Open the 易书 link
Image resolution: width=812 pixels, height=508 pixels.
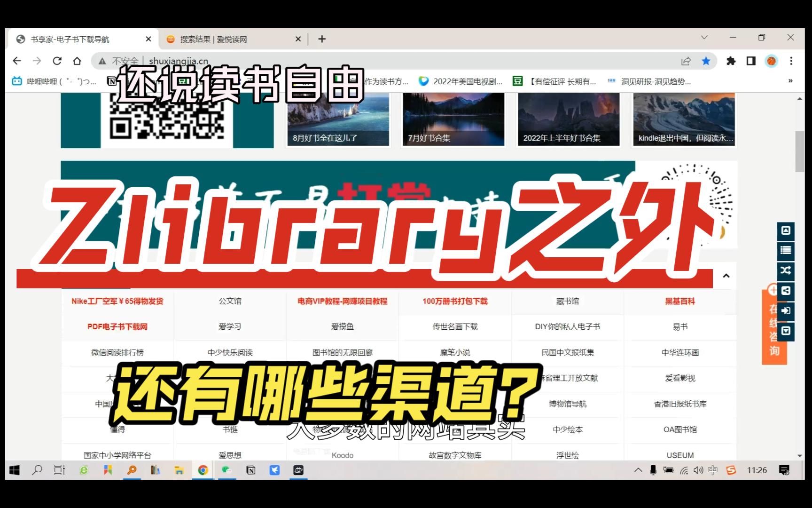coord(680,326)
